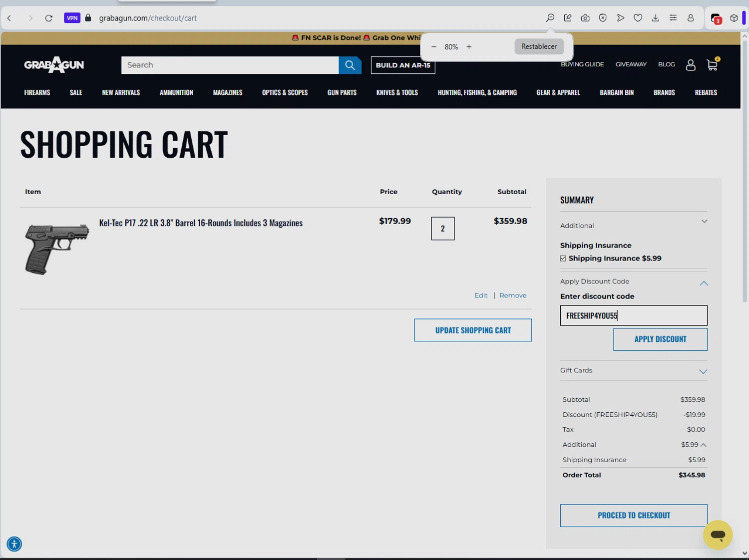Open the easy setup menu icon
This screenshot has width=749, height=560.
(x=673, y=18)
